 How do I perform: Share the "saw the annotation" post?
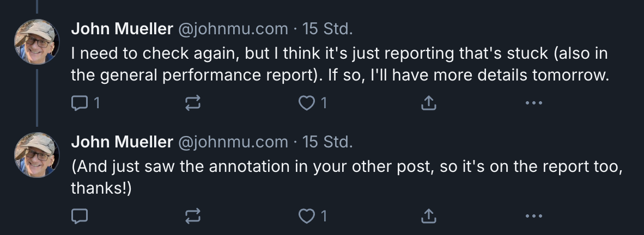point(429,217)
